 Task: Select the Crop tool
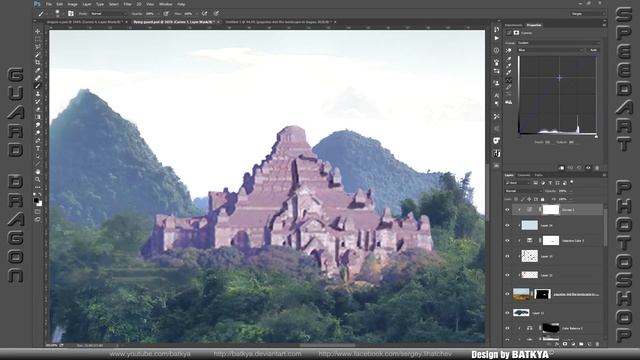pyautogui.click(x=38, y=62)
